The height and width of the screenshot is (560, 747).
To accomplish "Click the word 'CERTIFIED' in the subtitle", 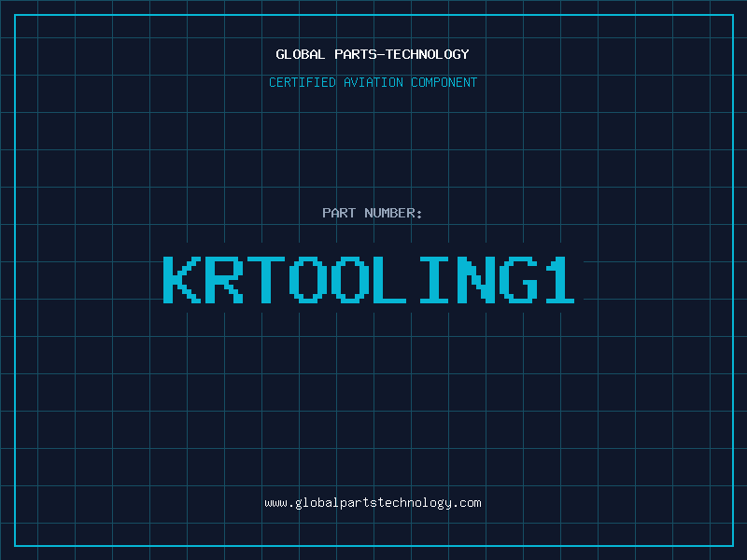I will 303,83.
